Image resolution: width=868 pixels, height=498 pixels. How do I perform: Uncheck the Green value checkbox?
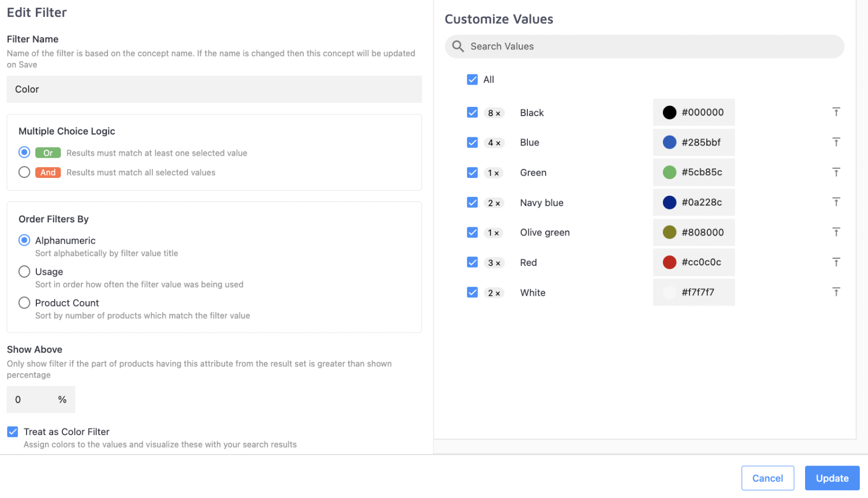473,173
